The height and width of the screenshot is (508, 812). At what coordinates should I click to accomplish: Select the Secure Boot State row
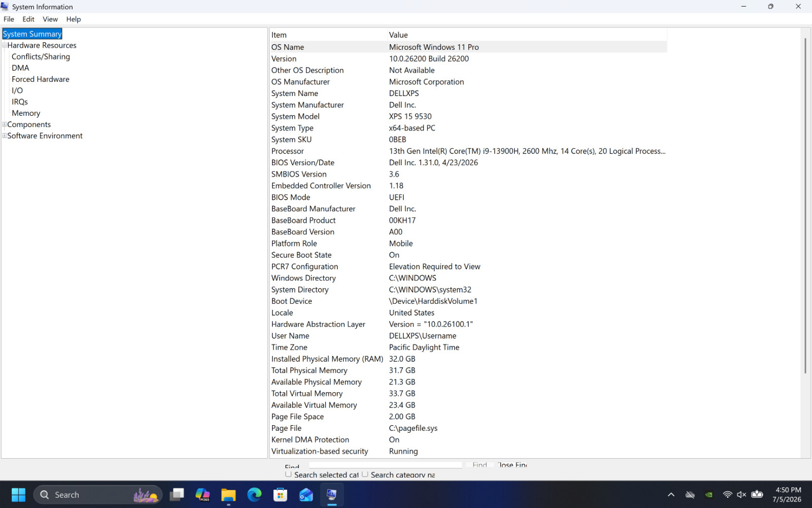468,255
